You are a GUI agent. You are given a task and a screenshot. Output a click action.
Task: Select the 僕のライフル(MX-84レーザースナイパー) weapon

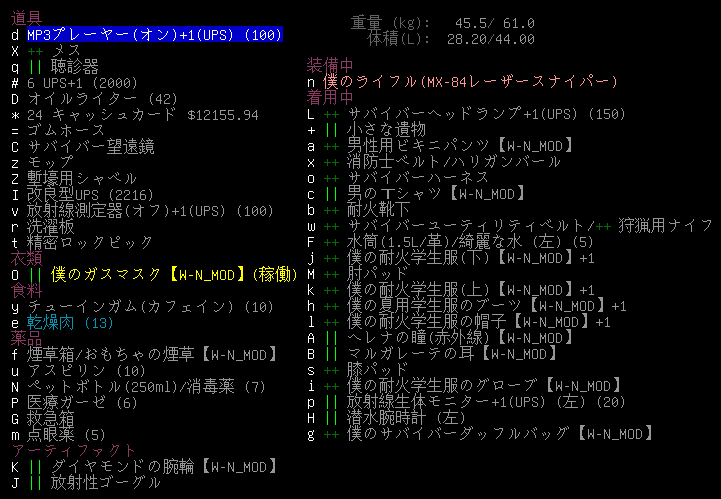(470, 82)
